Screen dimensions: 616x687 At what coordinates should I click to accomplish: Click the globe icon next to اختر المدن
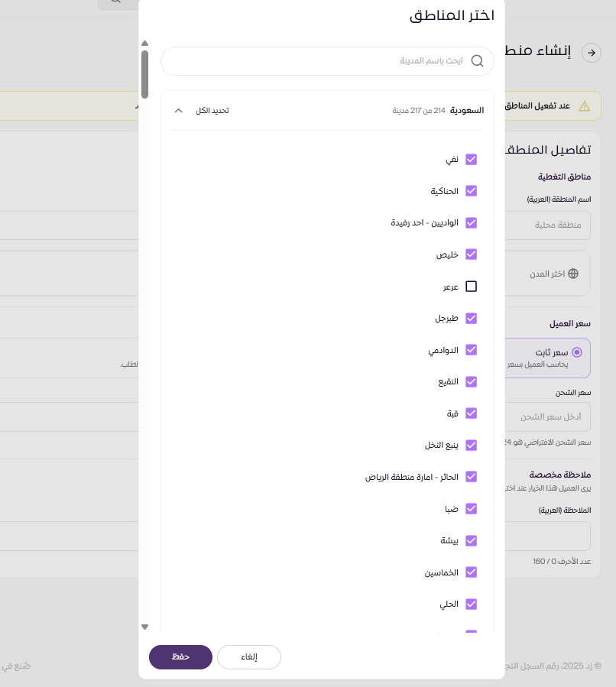tap(573, 274)
